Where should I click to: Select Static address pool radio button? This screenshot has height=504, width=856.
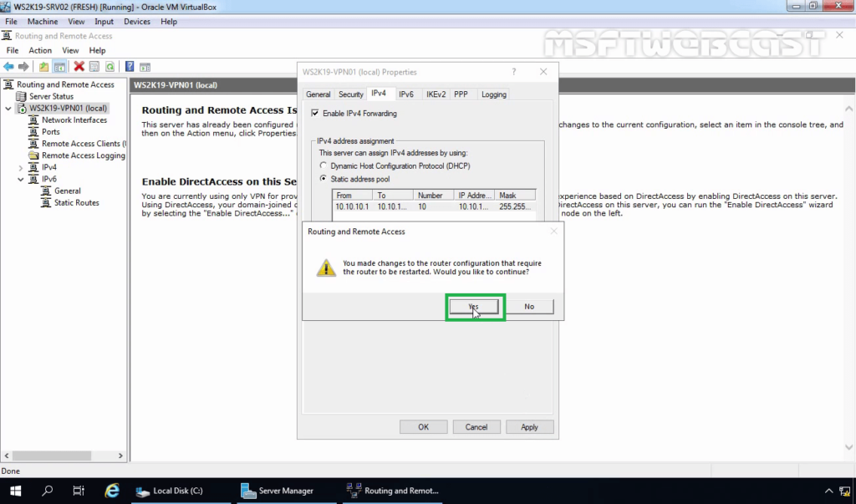point(324,179)
